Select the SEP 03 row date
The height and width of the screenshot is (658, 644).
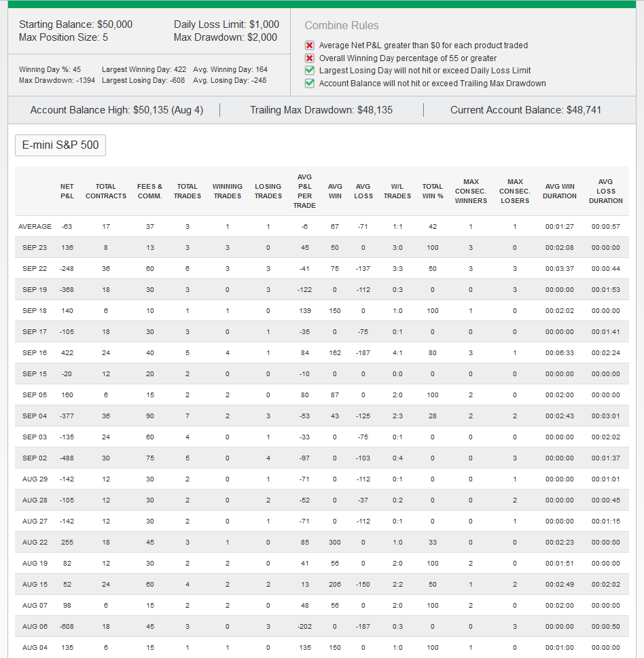[35, 437]
